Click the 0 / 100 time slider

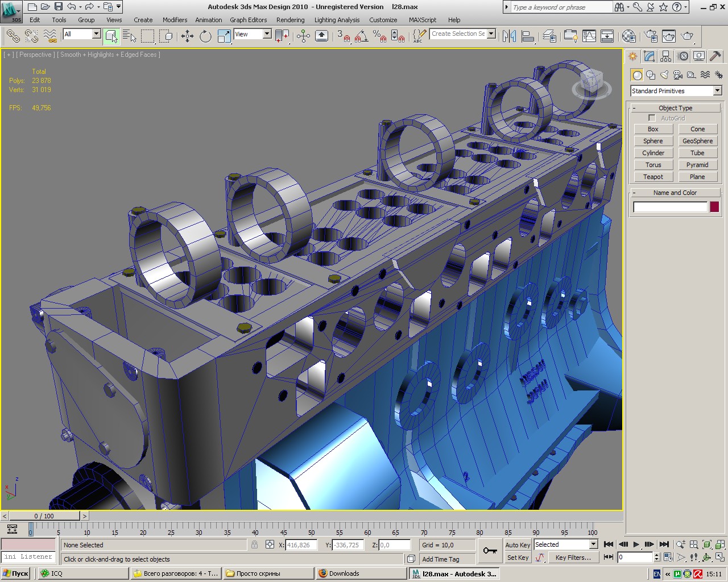(44, 516)
